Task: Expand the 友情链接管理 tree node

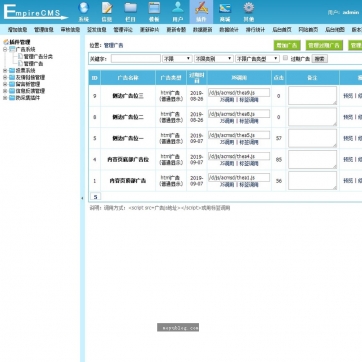Action: [x=5, y=77]
